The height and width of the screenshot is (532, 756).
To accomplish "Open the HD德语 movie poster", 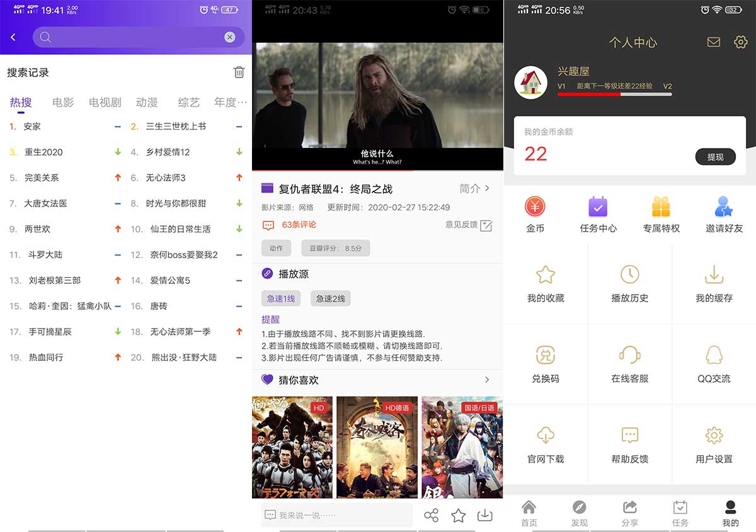I will [377, 447].
